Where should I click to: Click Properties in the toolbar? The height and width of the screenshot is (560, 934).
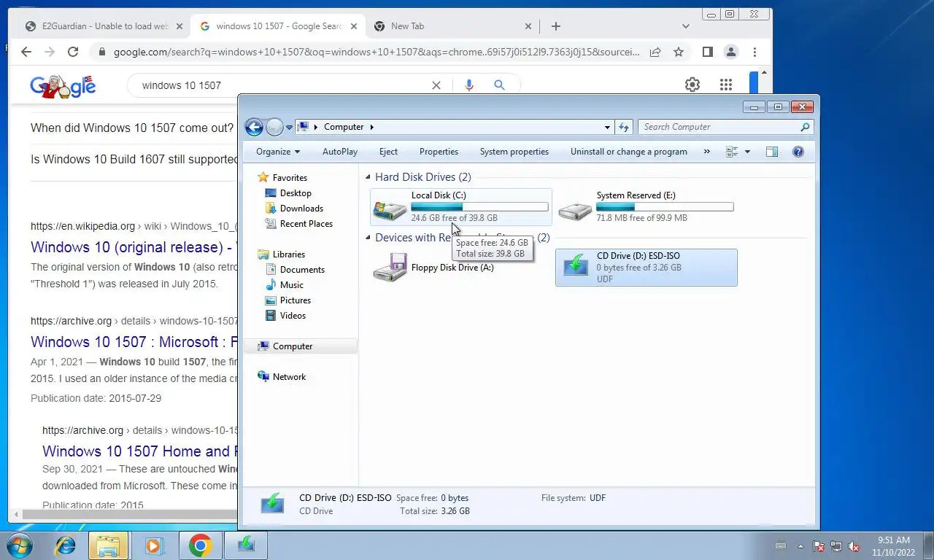(439, 152)
